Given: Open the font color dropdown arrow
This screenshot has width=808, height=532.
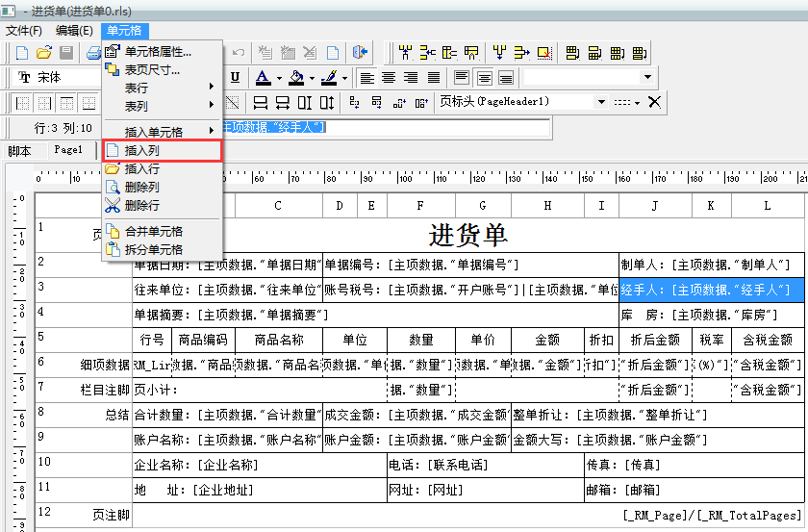Looking at the screenshot, I should pos(279,78).
